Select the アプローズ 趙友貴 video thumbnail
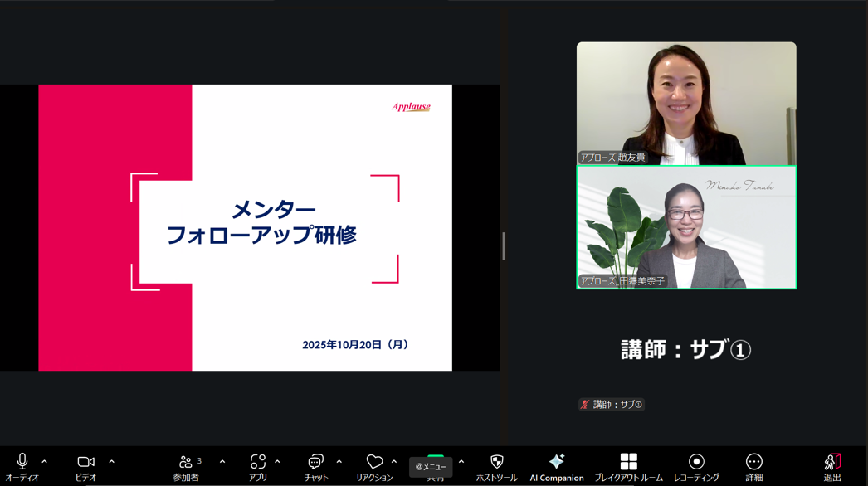Image resolution: width=868 pixels, height=486 pixels. point(686,104)
